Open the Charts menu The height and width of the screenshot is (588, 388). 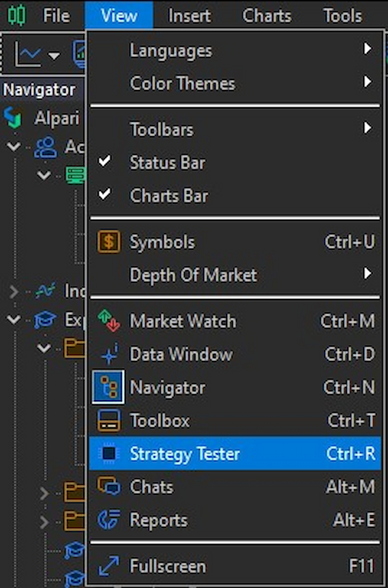[266, 16]
